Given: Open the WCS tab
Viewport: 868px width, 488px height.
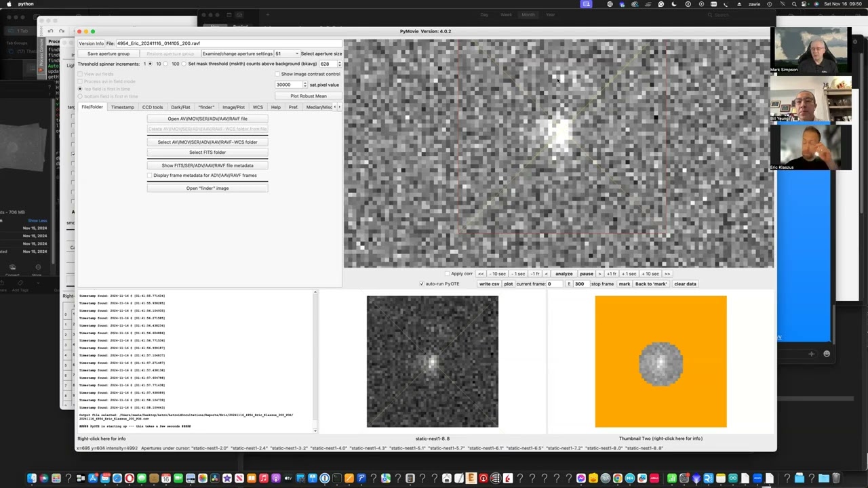Looking at the screenshot, I should [x=258, y=107].
